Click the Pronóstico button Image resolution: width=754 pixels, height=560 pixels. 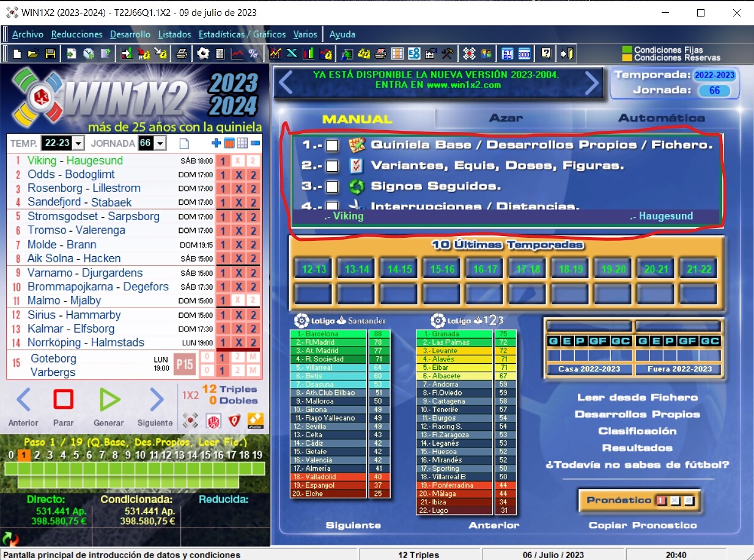[x=640, y=501]
